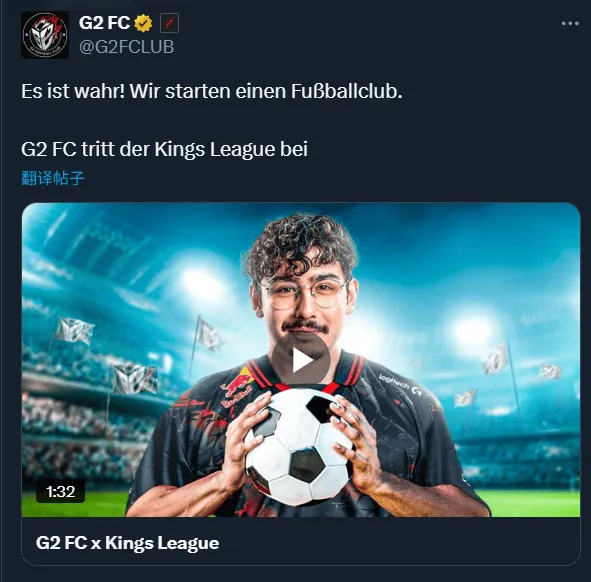Click the gold verified badge

click(x=144, y=23)
